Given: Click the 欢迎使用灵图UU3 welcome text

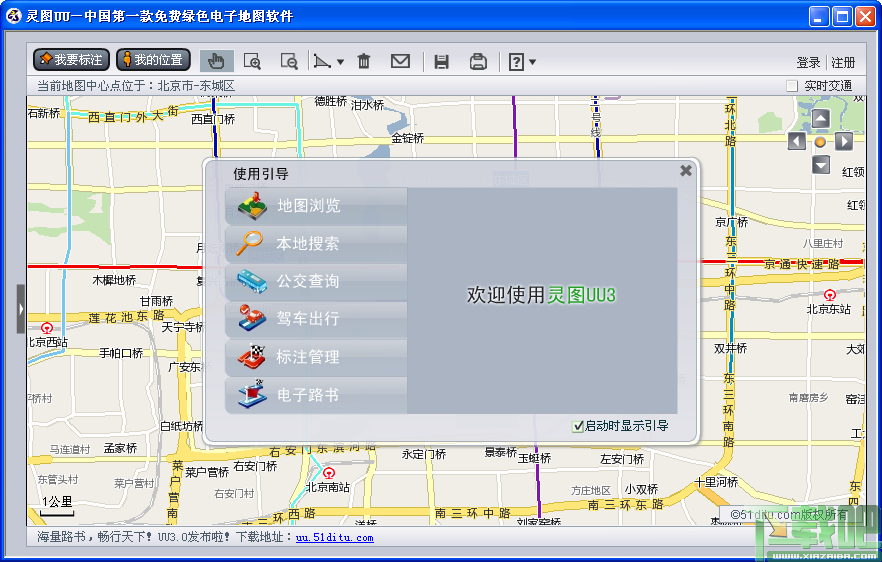Looking at the screenshot, I should pos(541,295).
